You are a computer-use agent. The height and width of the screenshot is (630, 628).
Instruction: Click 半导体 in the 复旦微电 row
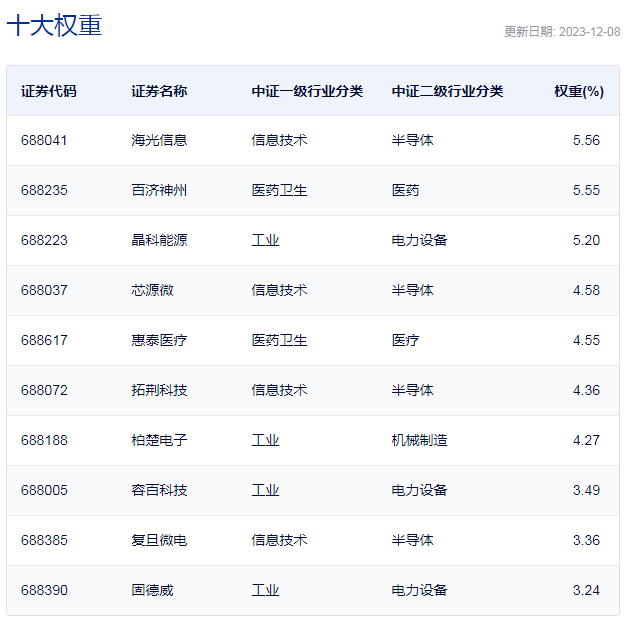413,540
